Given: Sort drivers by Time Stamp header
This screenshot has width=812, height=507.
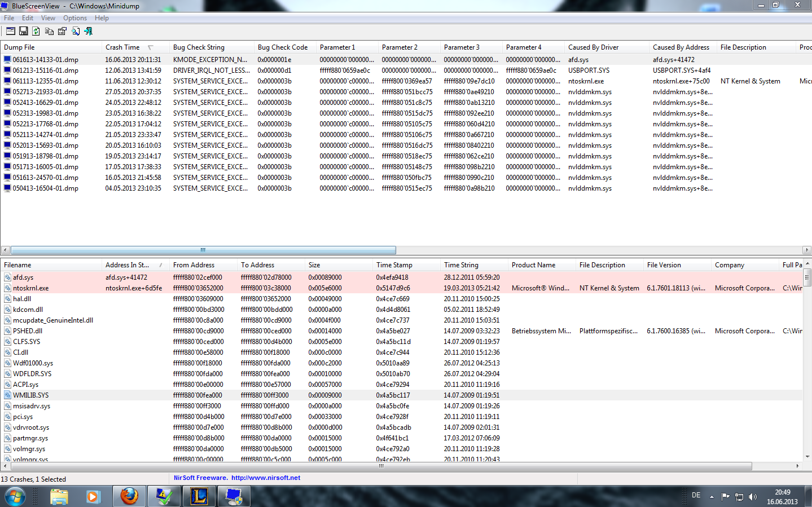Looking at the screenshot, I should click(406, 265).
